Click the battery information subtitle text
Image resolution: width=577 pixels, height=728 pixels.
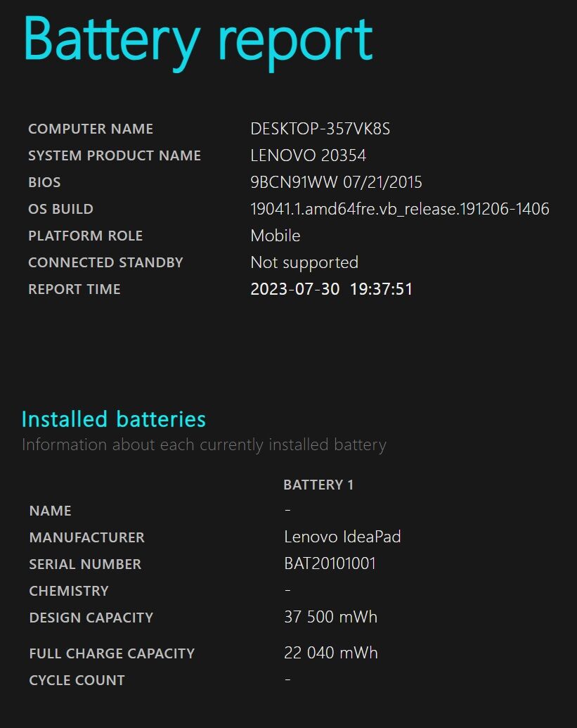204,445
